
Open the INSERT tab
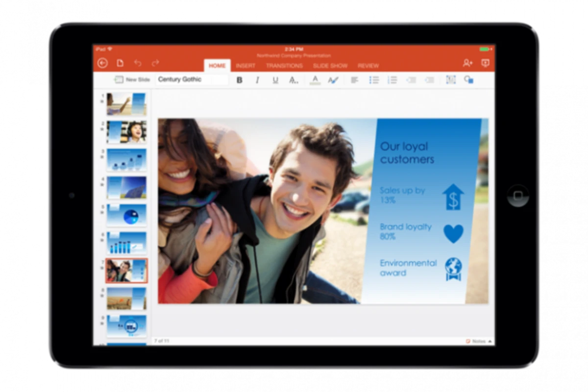click(x=245, y=66)
